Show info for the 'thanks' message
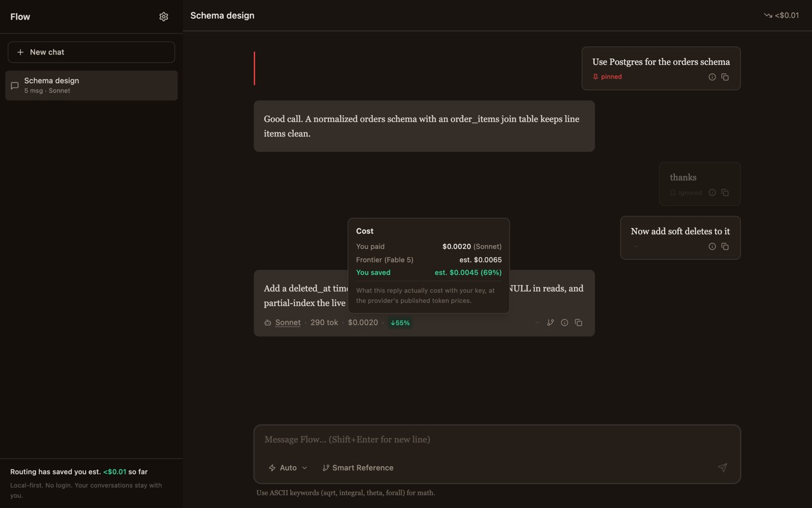Image resolution: width=812 pixels, height=508 pixels. [x=712, y=192]
